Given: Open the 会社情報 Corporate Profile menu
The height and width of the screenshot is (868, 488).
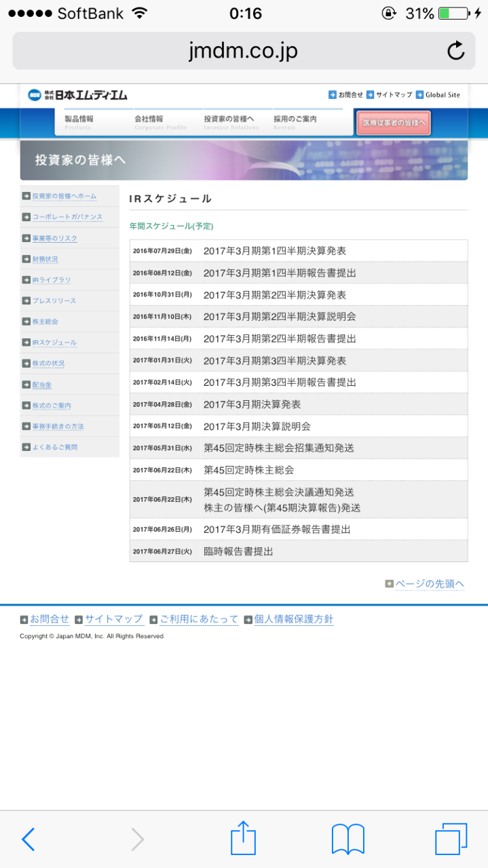Looking at the screenshot, I should 159,122.
